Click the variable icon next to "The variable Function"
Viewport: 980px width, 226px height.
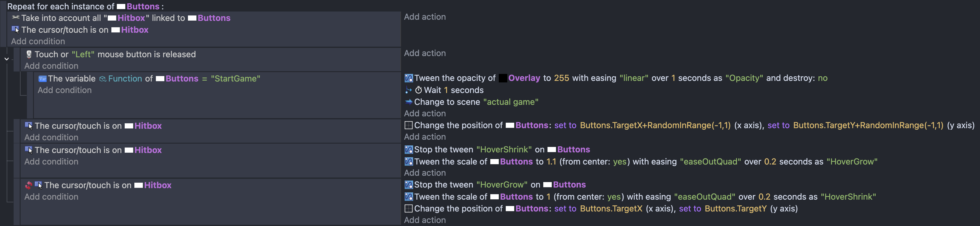pos(42,78)
